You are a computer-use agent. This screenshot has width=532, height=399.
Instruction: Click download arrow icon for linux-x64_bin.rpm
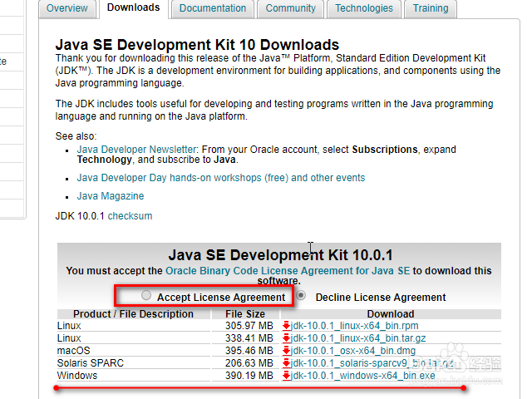(286, 326)
